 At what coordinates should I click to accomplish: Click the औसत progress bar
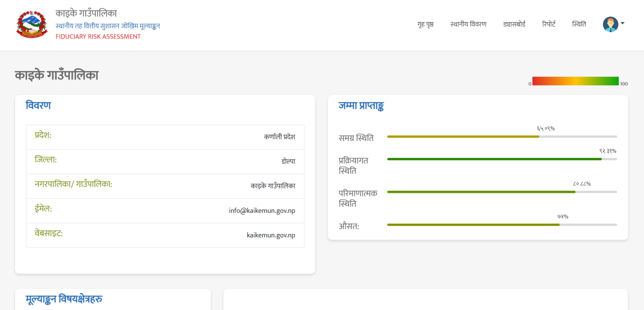pyautogui.click(x=502, y=225)
